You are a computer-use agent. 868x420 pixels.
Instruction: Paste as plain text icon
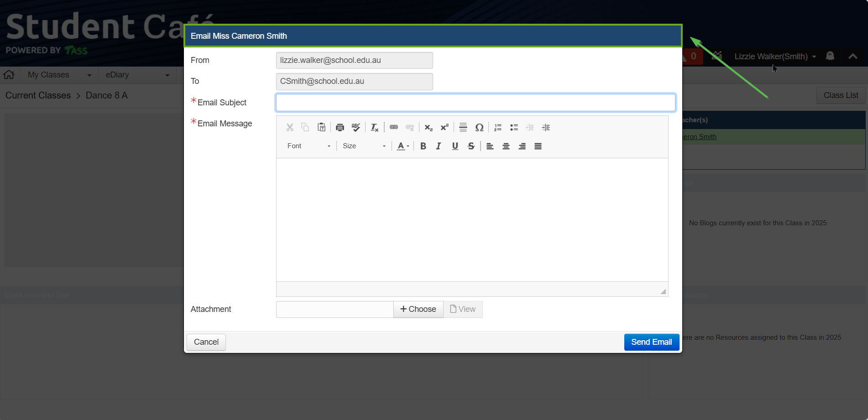(x=321, y=128)
